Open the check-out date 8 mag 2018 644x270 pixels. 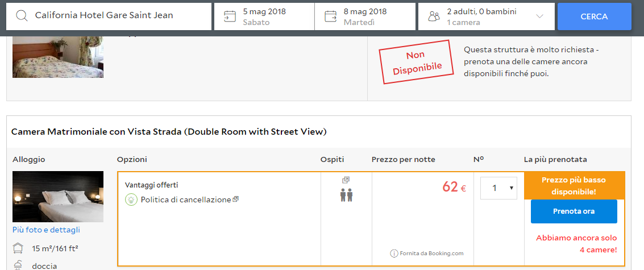365,16
